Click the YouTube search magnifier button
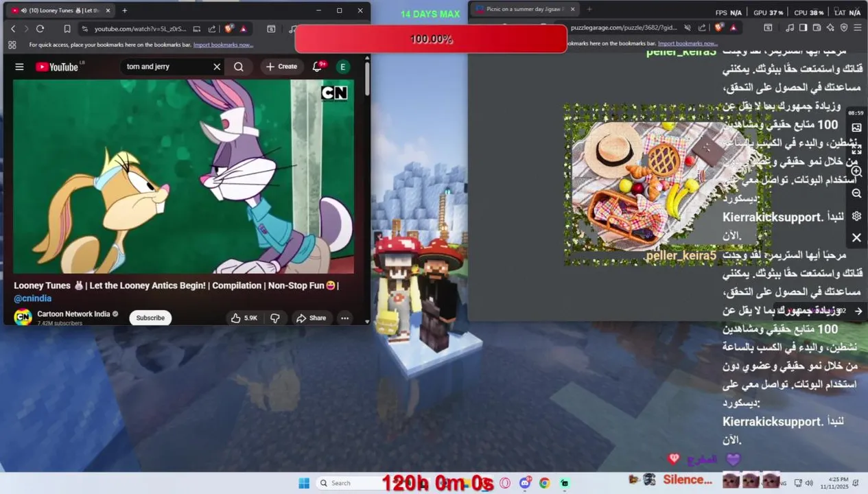868x494 pixels. (x=239, y=67)
